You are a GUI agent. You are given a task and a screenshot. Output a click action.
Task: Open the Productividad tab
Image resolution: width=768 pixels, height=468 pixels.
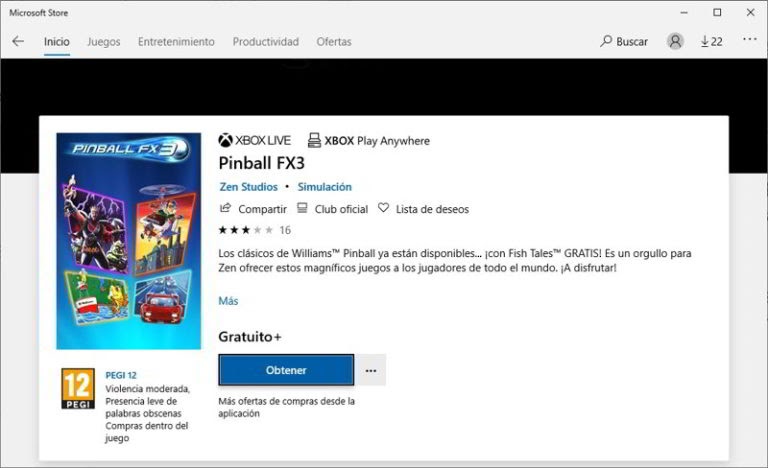[x=265, y=42]
